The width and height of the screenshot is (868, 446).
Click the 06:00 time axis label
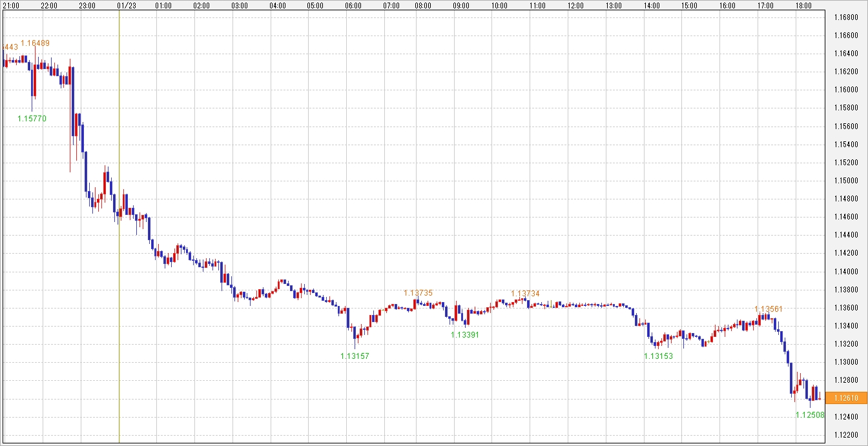[353, 6]
